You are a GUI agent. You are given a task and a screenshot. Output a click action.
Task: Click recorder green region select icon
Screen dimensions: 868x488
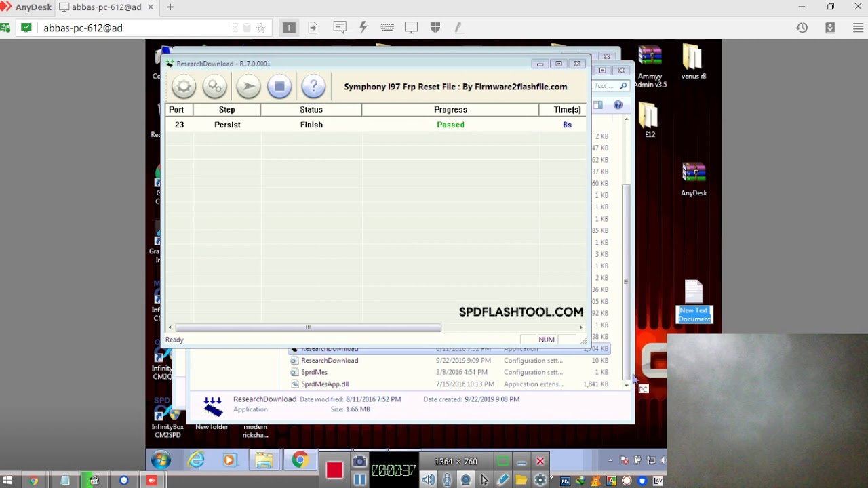coord(502,462)
